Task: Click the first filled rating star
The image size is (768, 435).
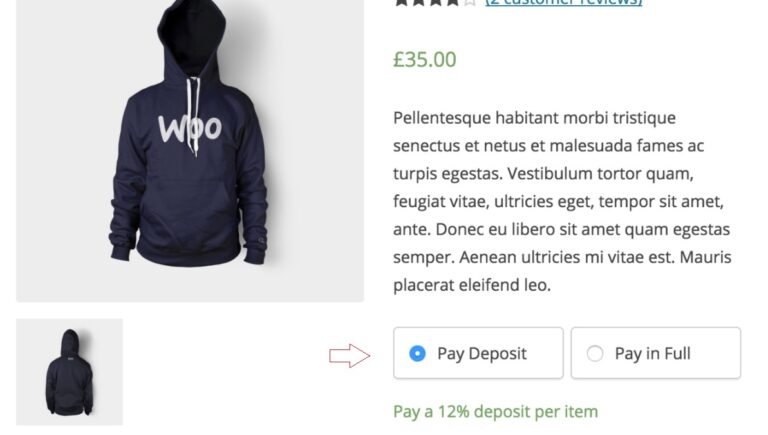Action: pyautogui.click(x=402, y=3)
